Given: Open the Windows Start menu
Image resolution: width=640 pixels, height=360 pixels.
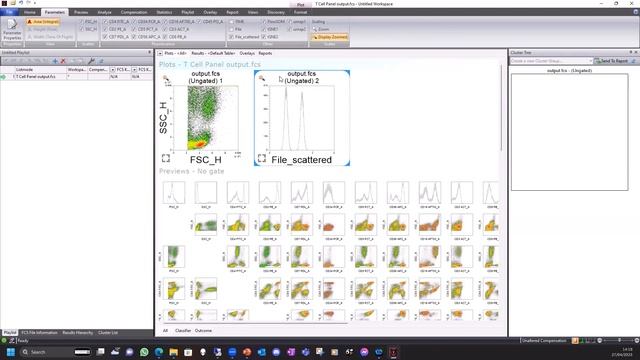Looking at the screenshot, I should click(x=11, y=352).
